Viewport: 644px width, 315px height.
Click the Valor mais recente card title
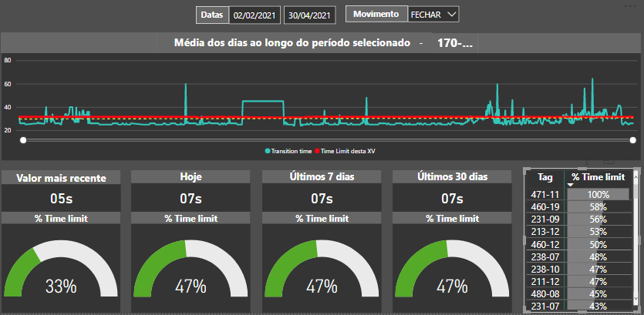click(x=61, y=178)
